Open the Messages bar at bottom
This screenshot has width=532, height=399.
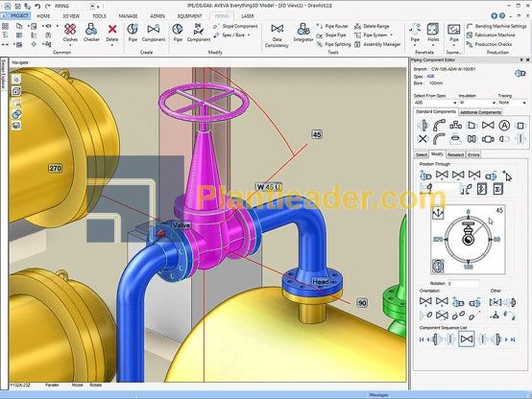378,395
